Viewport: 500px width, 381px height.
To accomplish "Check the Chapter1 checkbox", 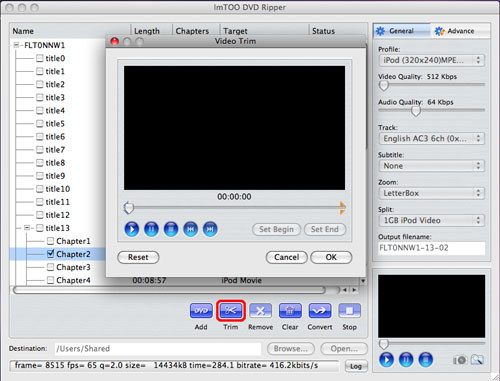I will point(50,241).
